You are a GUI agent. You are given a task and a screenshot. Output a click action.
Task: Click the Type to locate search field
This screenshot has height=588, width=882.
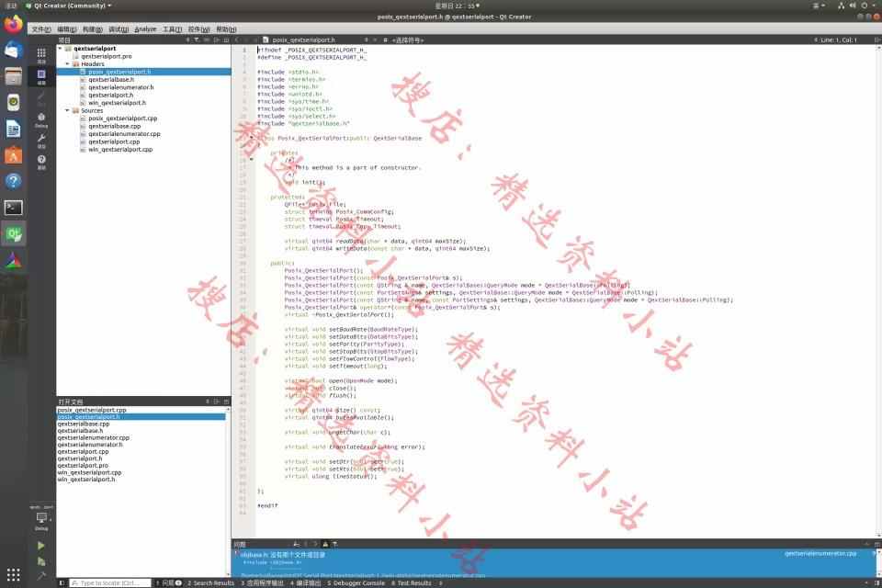pos(108,582)
